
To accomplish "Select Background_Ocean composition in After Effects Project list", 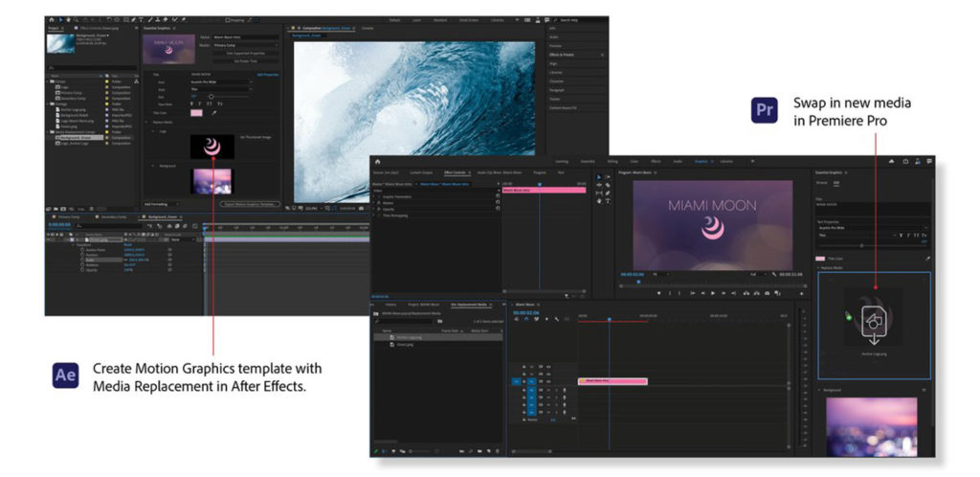I will tap(77, 138).
